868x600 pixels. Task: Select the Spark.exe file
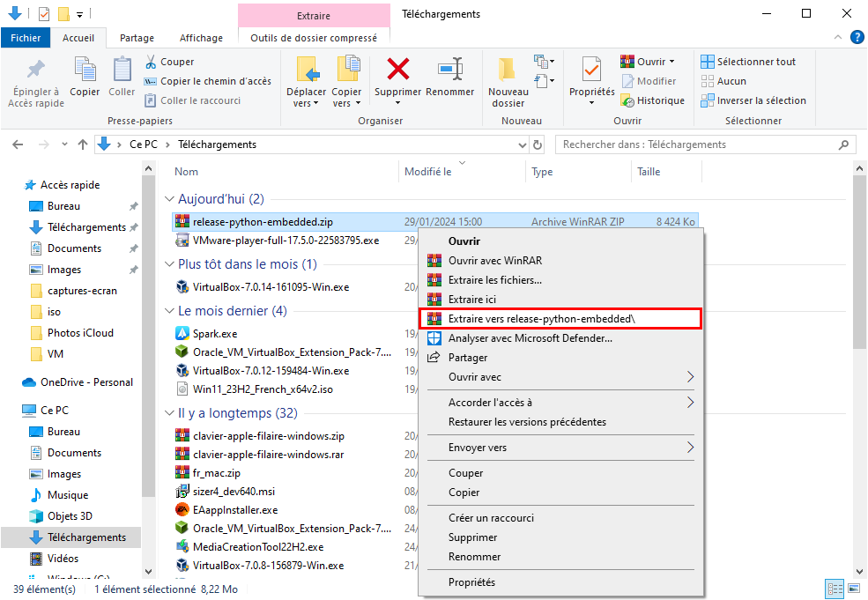[215, 334]
